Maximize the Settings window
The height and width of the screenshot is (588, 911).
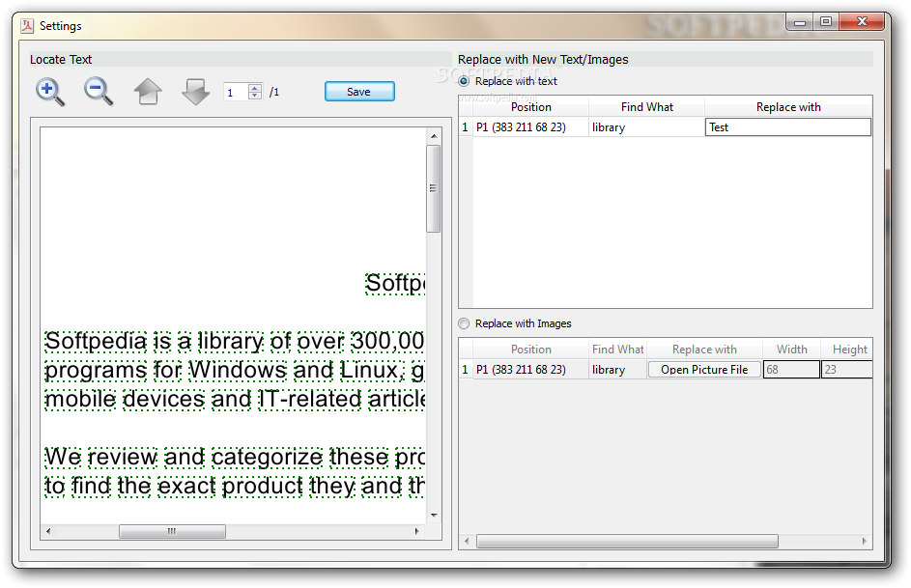(x=826, y=21)
